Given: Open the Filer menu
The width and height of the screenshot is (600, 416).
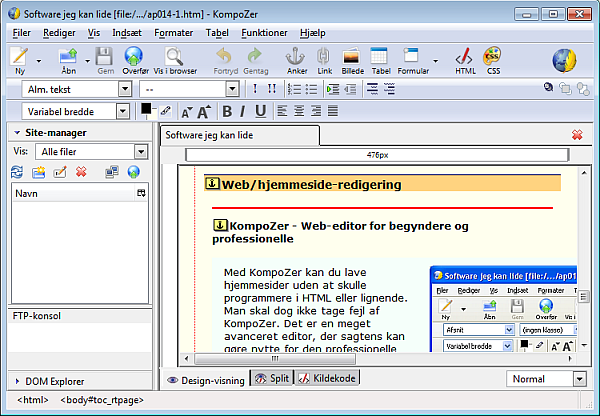Looking at the screenshot, I should point(21,33).
